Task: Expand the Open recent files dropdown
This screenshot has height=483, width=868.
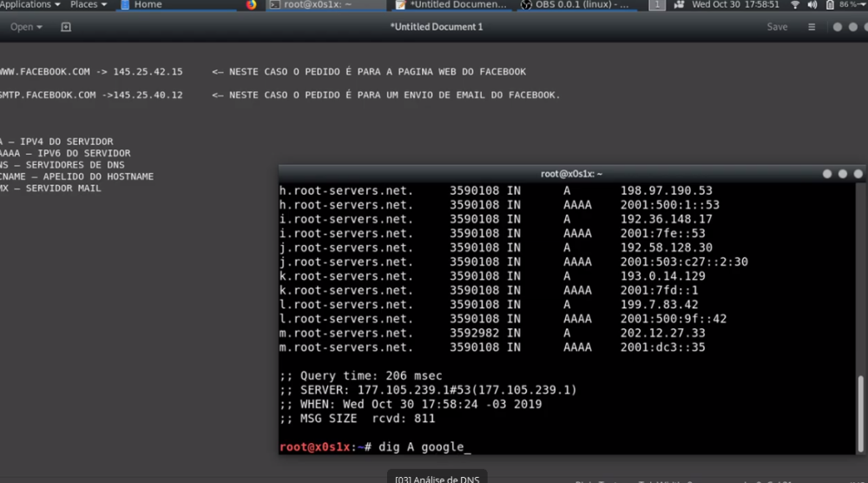Action: tap(26, 27)
